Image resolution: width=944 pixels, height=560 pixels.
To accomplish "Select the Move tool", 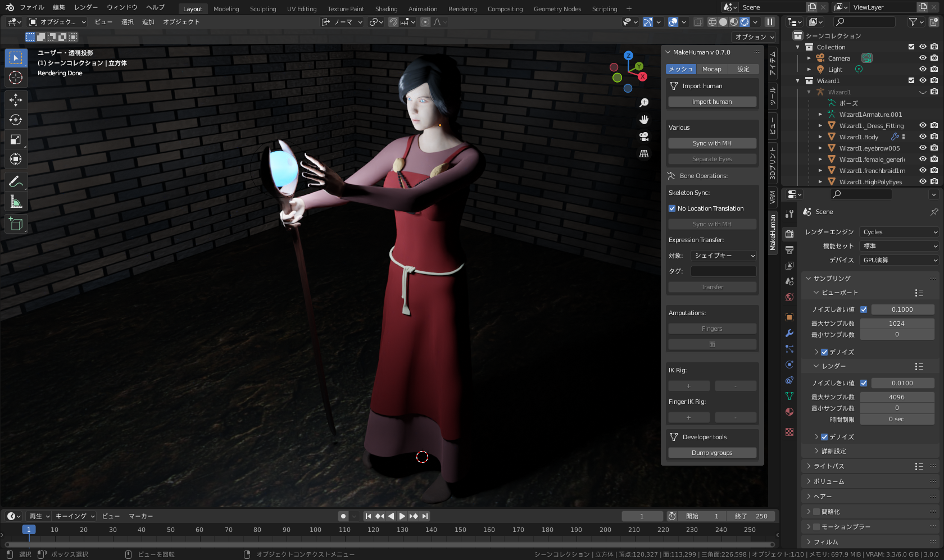I will pos(16,100).
